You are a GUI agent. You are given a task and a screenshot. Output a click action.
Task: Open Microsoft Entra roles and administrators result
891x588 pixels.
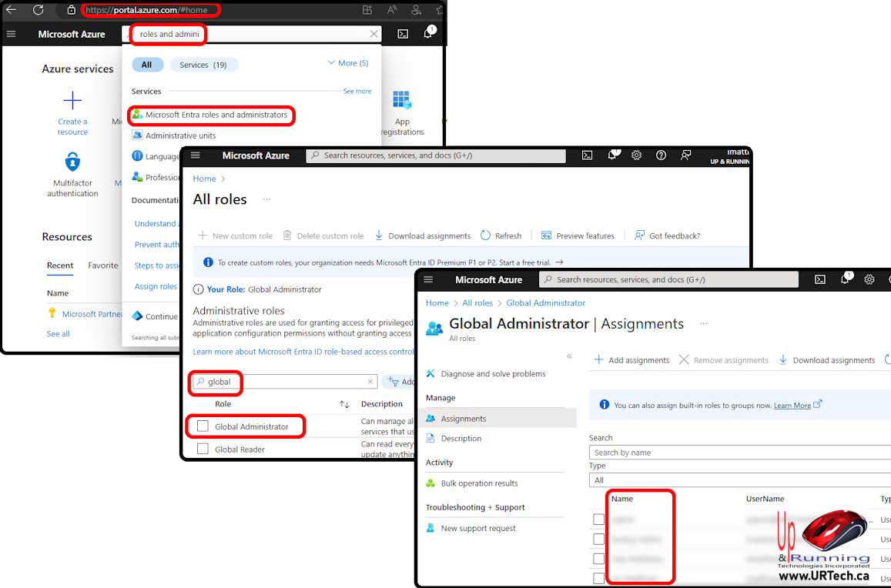pos(216,115)
